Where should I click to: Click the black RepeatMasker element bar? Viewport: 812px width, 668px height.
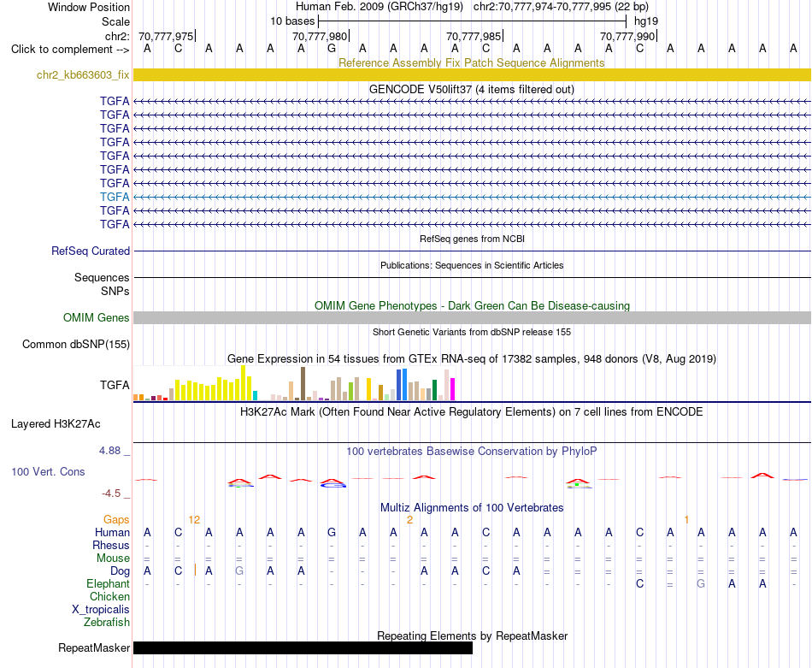pyautogui.click(x=303, y=647)
